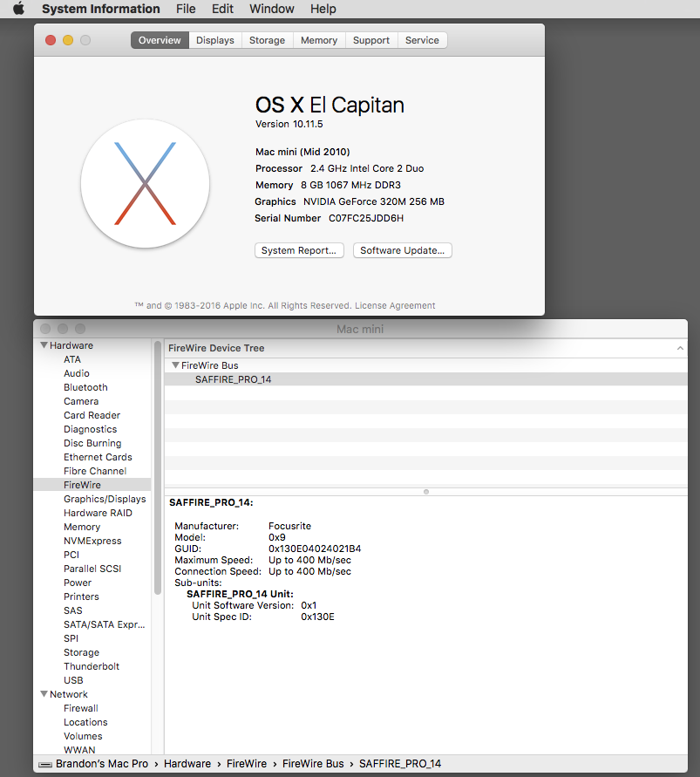
Task: Switch to the Memory tab
Action: (319, 40)
